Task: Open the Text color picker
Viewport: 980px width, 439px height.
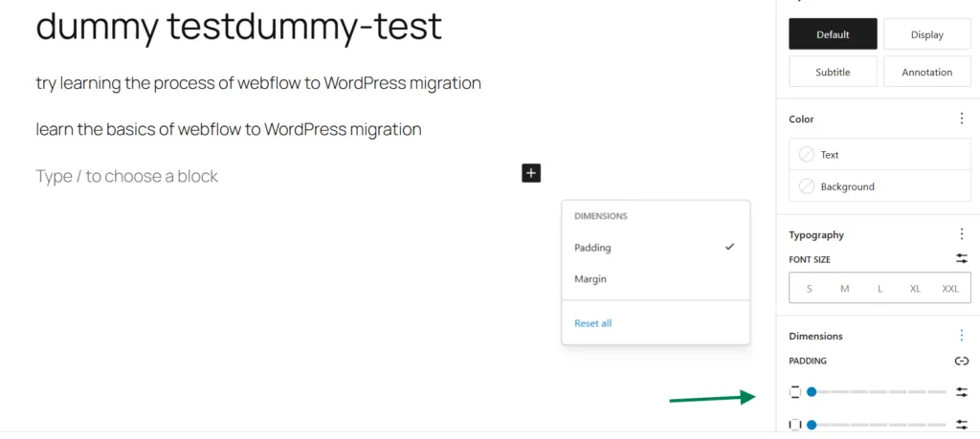Action: pos(880,154)
